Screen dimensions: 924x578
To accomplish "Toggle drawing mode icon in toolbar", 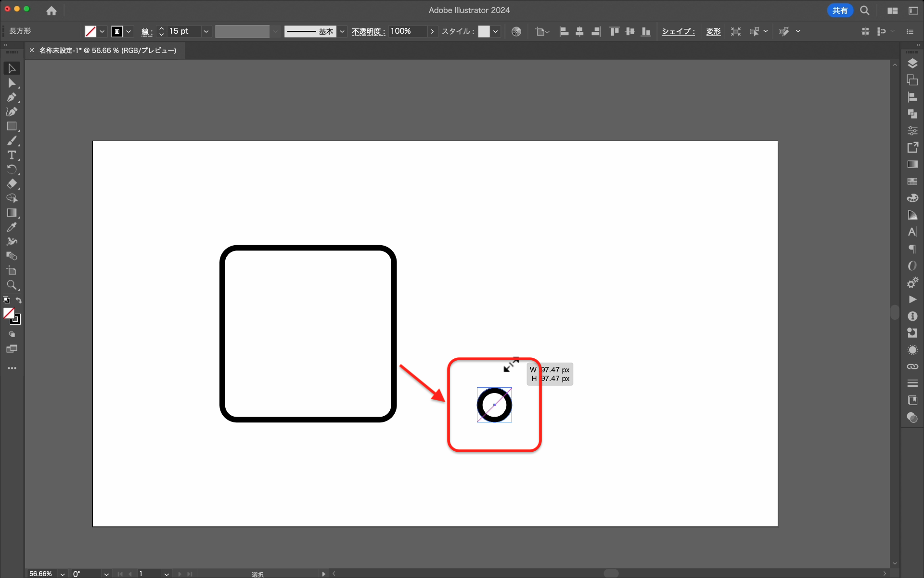I will [x=12, y=334].
